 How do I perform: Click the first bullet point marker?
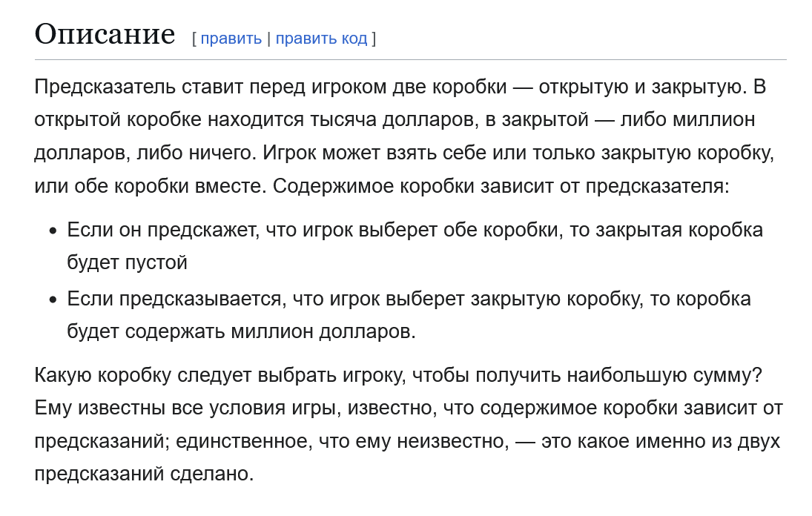click(x=53, y=231)
